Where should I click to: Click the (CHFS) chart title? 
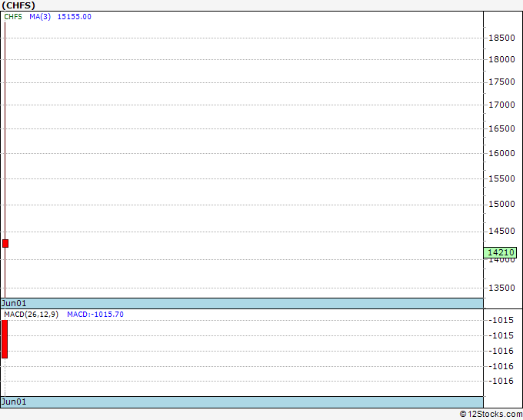tap(18, 5)
